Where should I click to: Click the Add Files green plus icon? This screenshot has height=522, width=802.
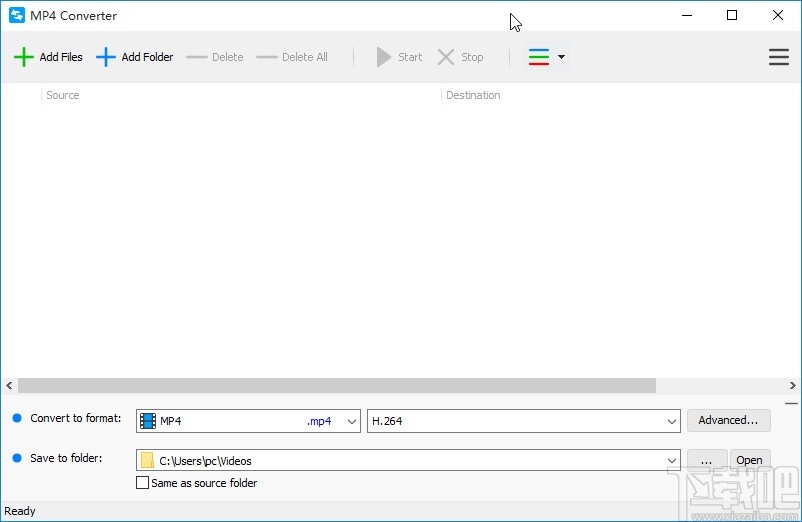(x=24, y=57)
